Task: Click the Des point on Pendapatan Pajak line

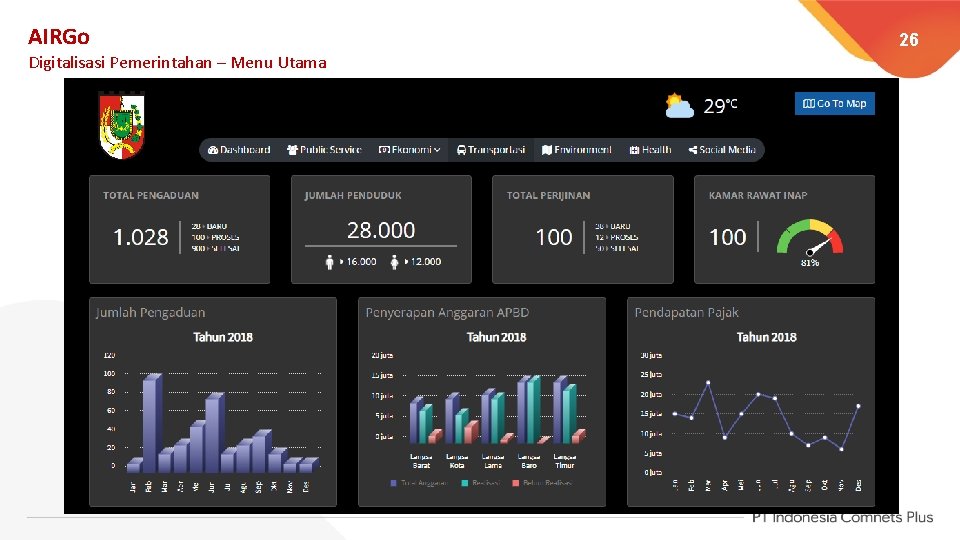Action: point(858,406)
